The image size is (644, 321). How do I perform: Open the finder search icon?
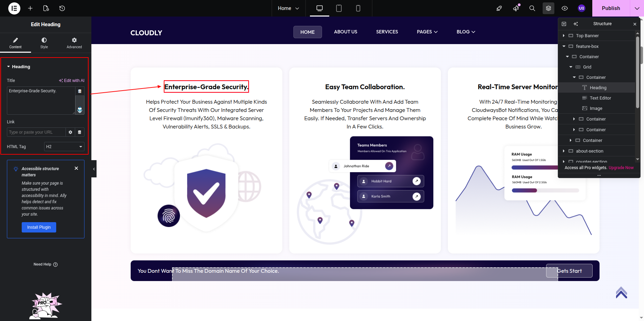pos(532,8)
